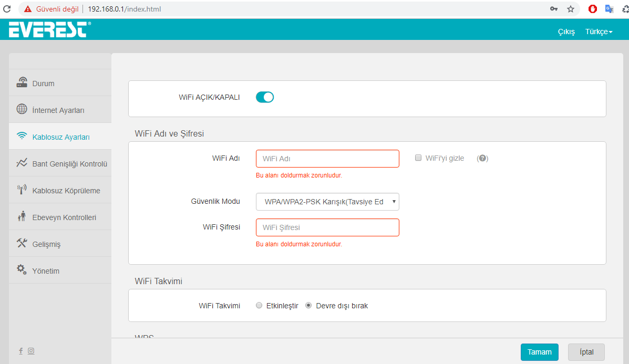Click the help question mark icon

pyautogui.click(x=482, y=158)
